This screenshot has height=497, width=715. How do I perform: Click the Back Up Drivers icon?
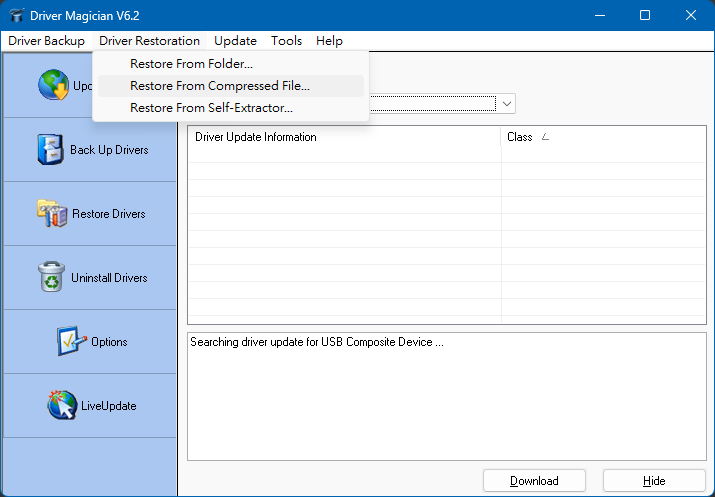50,150
